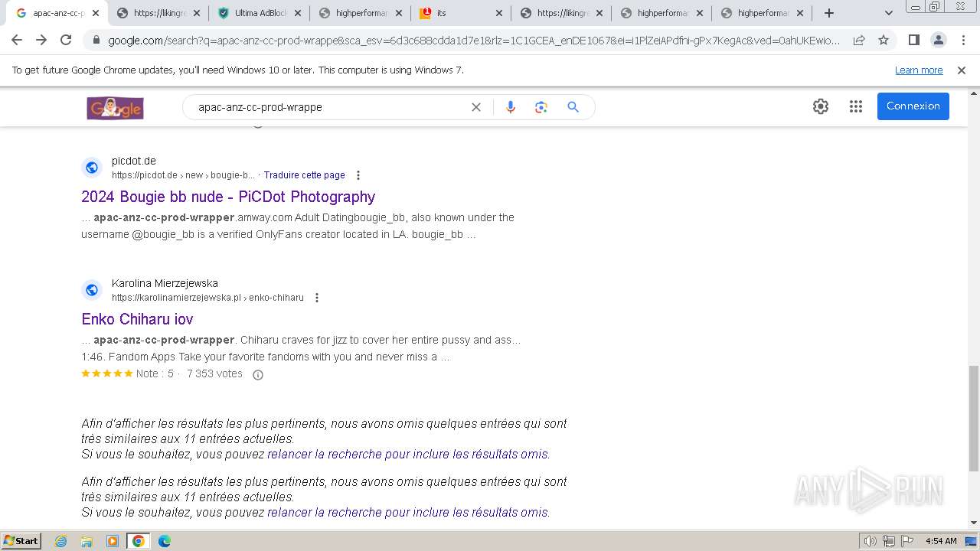Screen dimensions: 980x551
Task: Expand the tab search dropdown
Action: tap(889, 13)
